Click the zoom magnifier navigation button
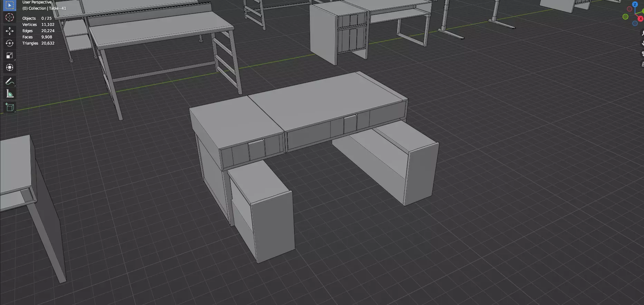The image size is (644, 305). pos(642,33)
